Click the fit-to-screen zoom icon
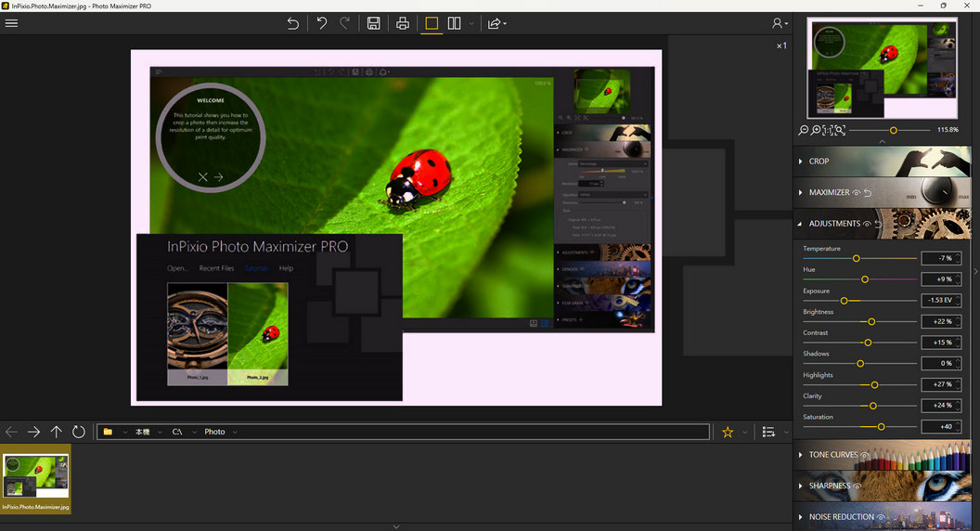 [840, 130]
